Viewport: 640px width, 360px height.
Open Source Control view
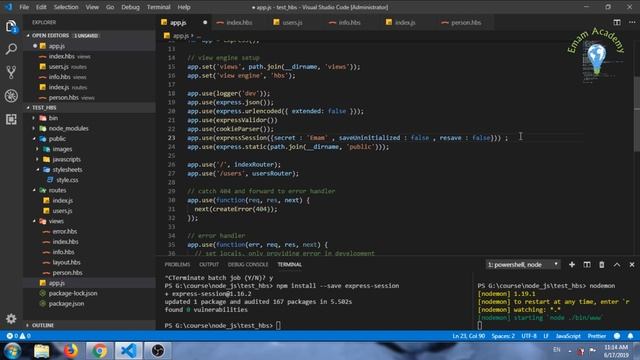tap(11, 72)
